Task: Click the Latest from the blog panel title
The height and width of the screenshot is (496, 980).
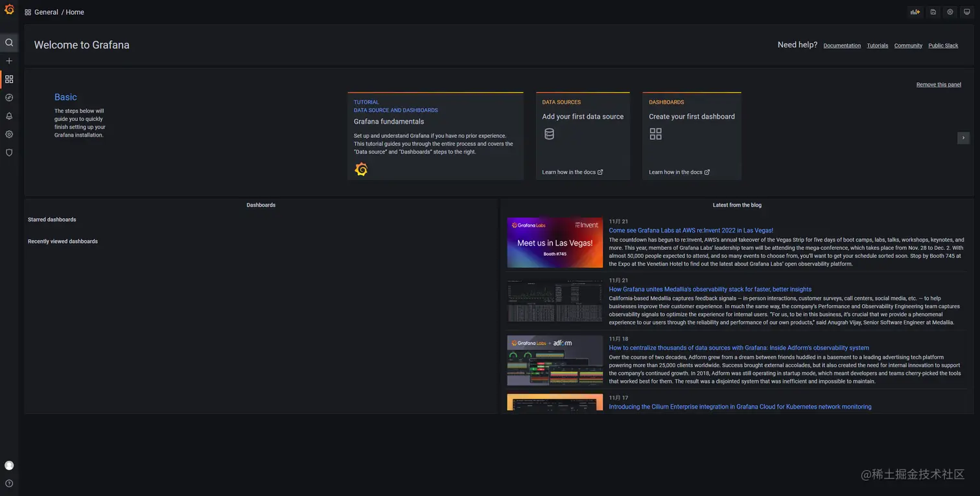Action: pyautogui.click(x=737, y=205)
